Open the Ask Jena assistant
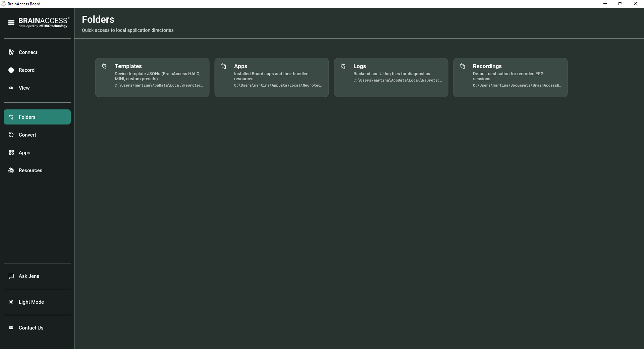Image resolution: width=644 pixels, height=349 pixels. point(37,276)
